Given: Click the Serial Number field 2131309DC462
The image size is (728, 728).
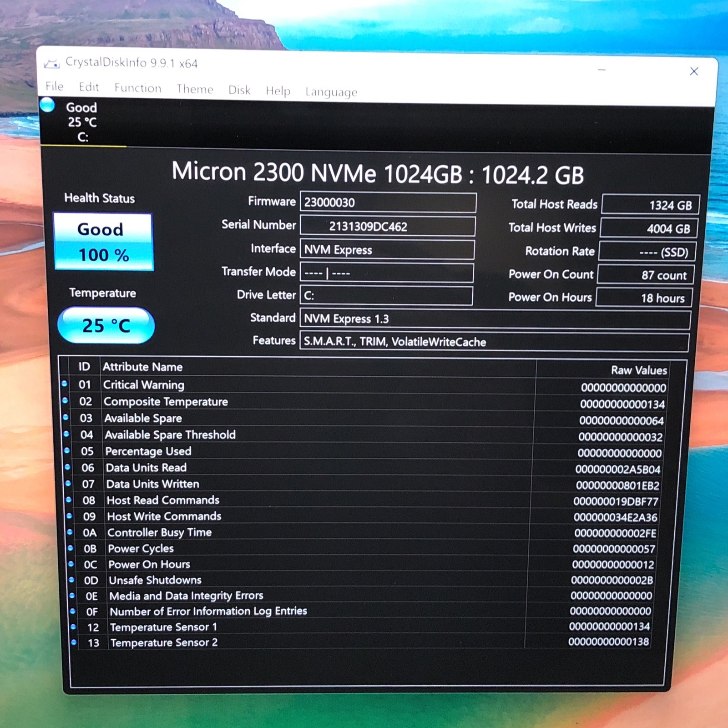Looking at the screenshot, I should point(387,226).
